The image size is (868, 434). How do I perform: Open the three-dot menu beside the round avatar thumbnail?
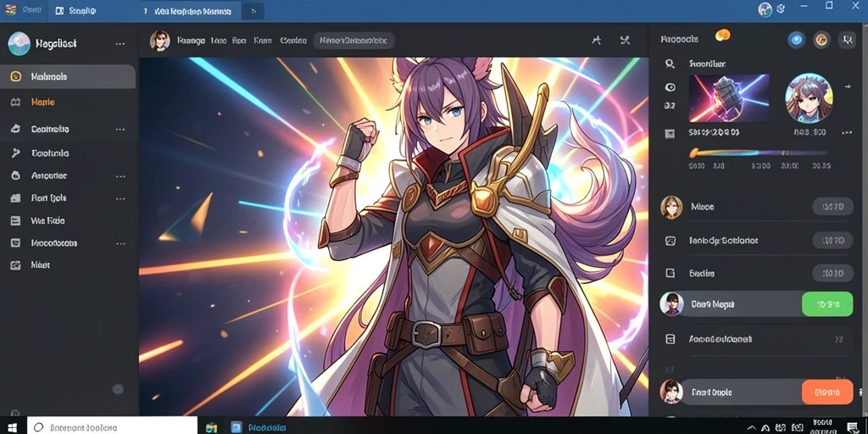pyautogui.click(x=847, y=86)
